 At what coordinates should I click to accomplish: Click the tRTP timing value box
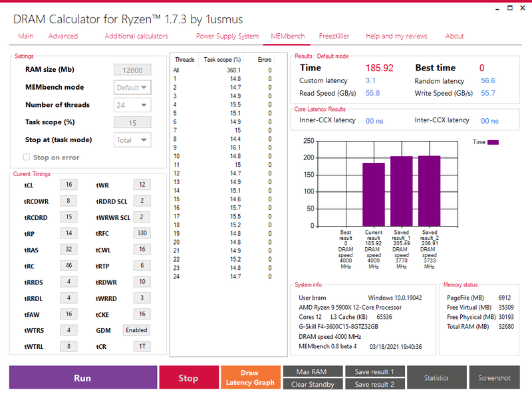point(142,265)
